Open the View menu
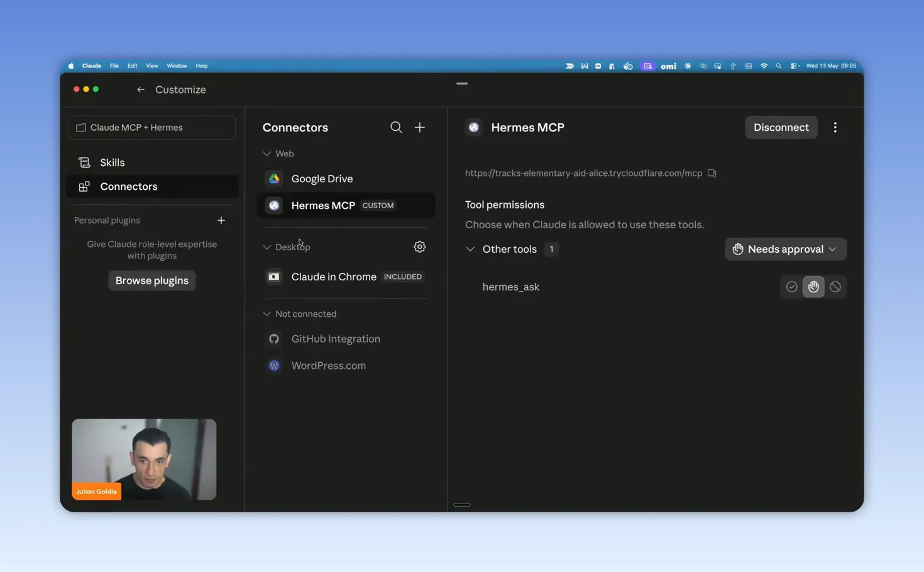924x572 pixels. click(151, 66)
